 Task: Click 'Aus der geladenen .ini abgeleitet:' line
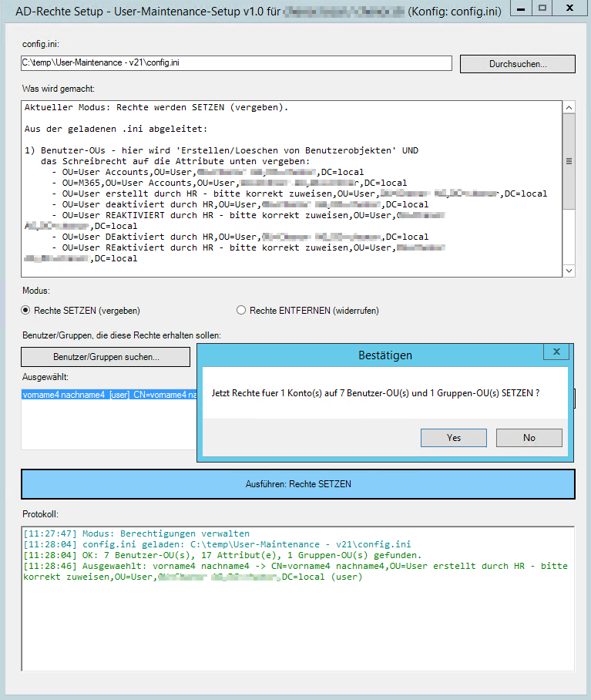click(x=116, y=129)
